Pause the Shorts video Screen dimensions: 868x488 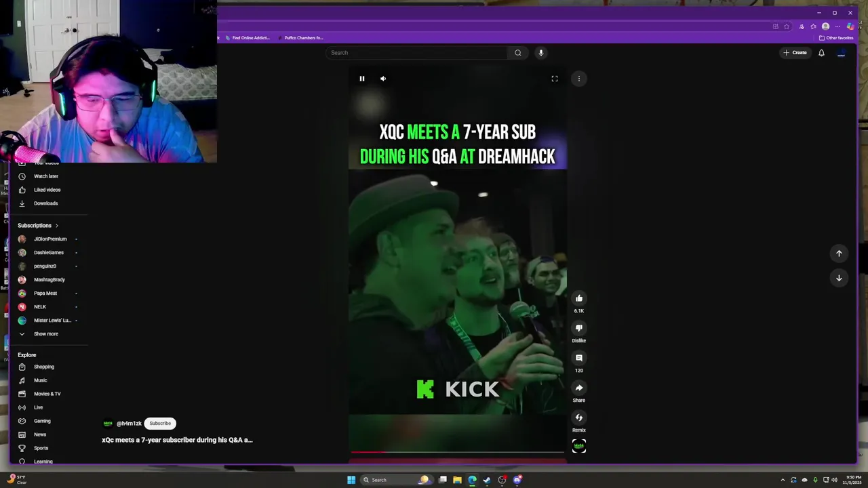[362, 79]
